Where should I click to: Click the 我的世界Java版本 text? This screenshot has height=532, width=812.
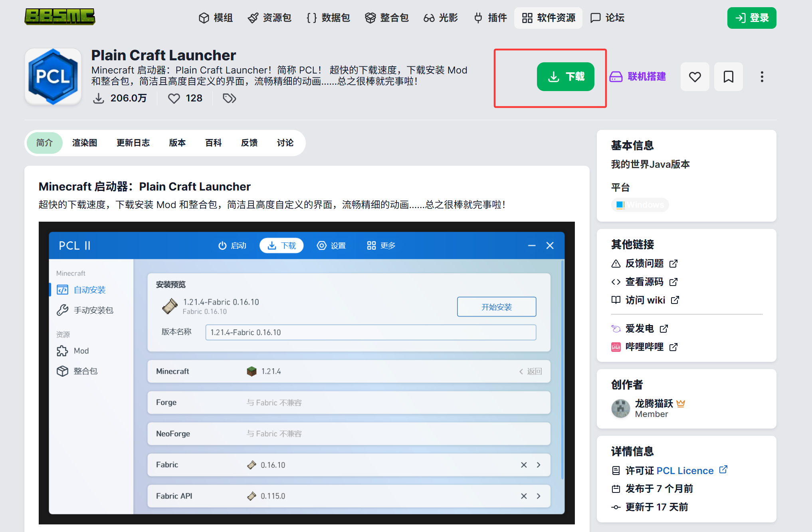(x=650, y=165)
